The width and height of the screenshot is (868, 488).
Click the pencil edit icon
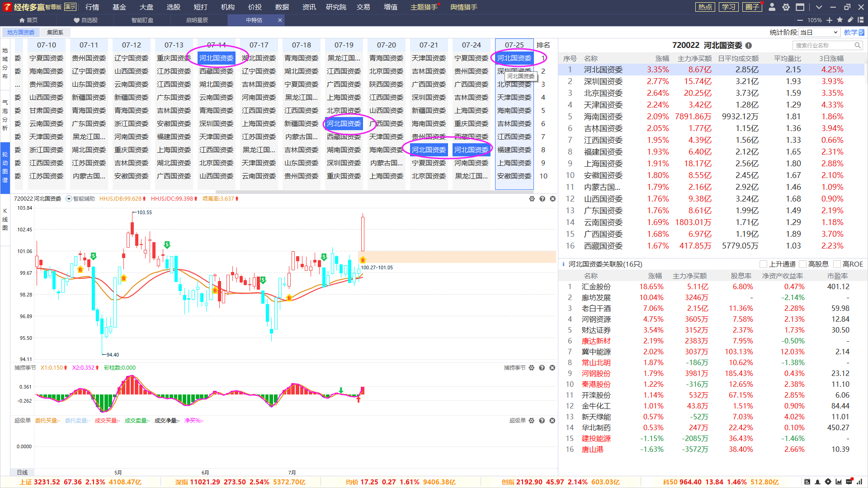tap(850, 20)
